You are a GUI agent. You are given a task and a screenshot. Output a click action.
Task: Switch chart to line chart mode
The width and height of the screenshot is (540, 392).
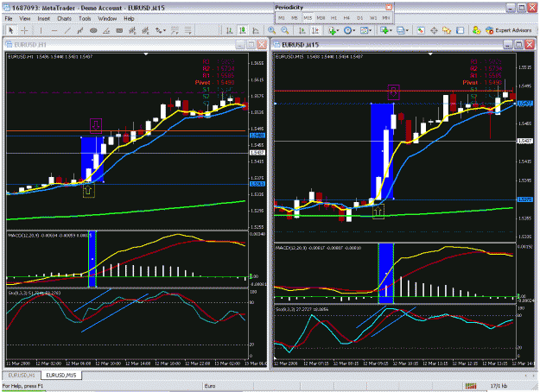tap(256, 30)
